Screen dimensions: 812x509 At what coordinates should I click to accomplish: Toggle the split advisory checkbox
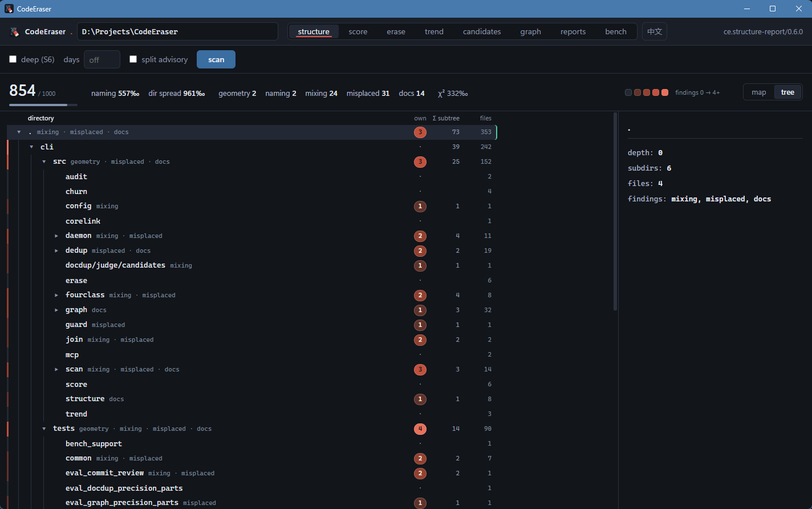133,59
